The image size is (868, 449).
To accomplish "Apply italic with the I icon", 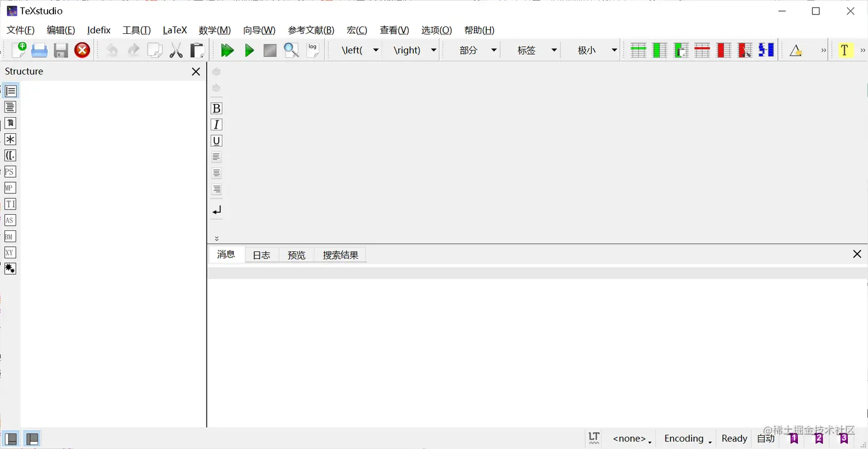I will 216,125.
